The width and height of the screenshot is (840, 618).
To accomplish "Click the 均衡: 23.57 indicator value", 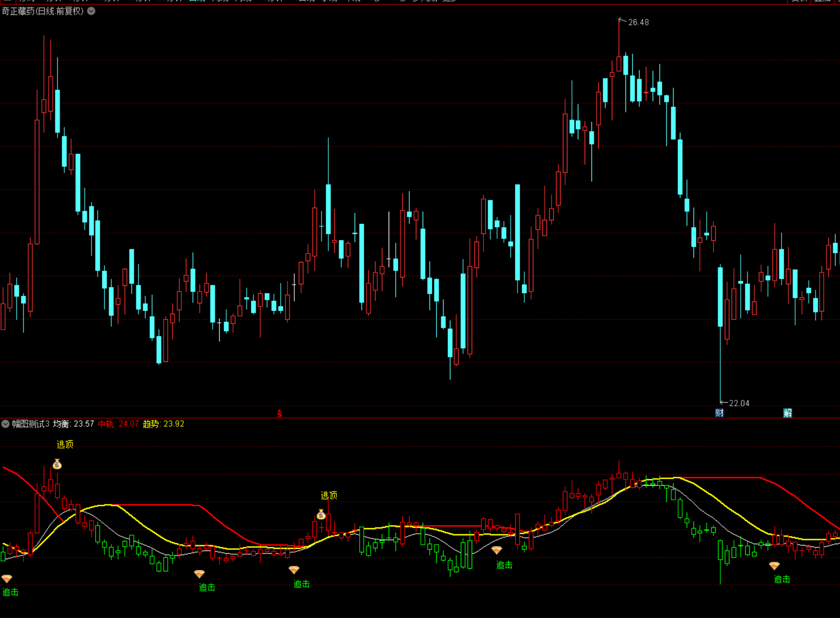I will (x=73, y=424).
